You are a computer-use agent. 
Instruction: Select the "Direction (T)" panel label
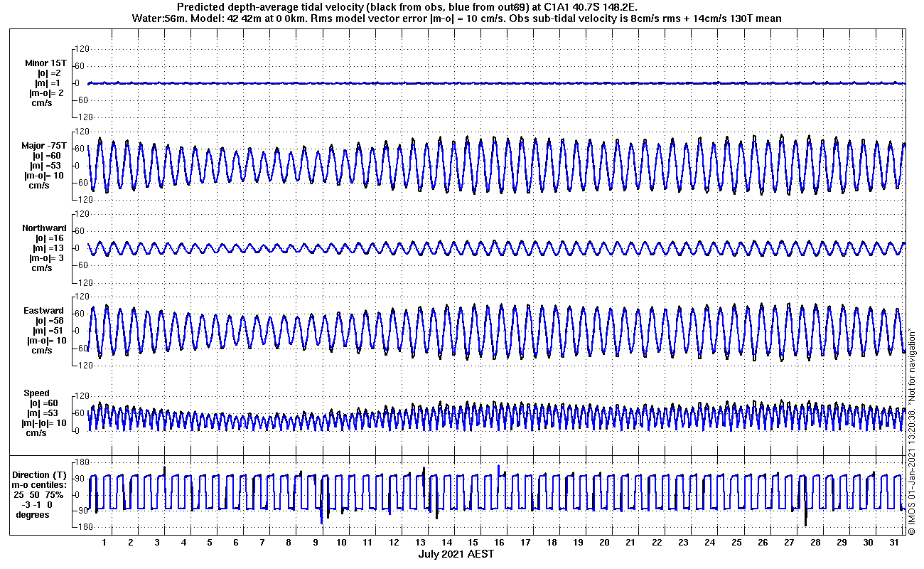[41, 474]
